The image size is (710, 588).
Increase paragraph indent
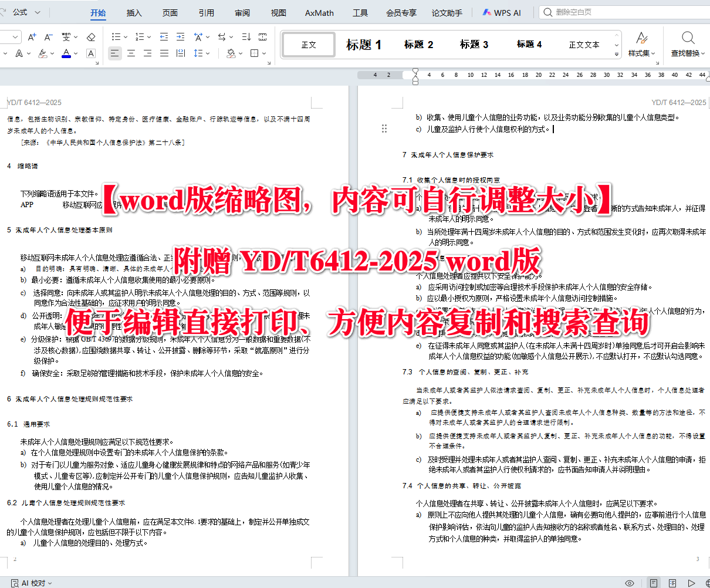coord(180,36)
